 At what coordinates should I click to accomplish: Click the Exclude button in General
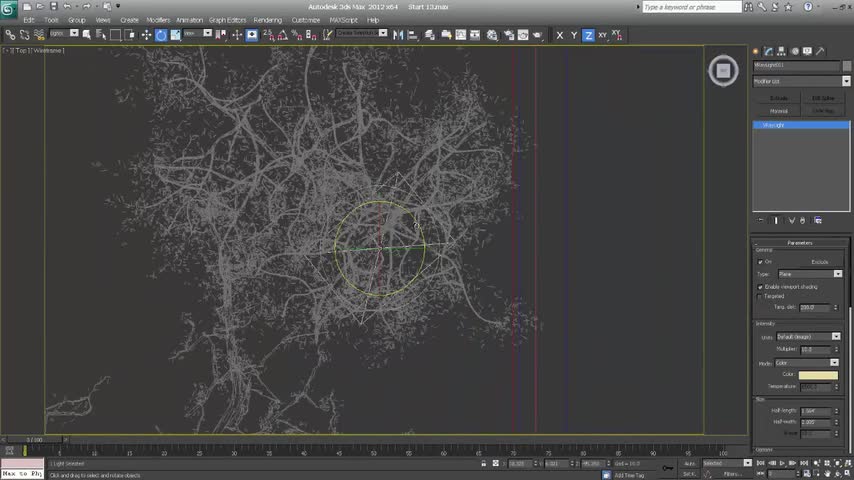[819, 262]
